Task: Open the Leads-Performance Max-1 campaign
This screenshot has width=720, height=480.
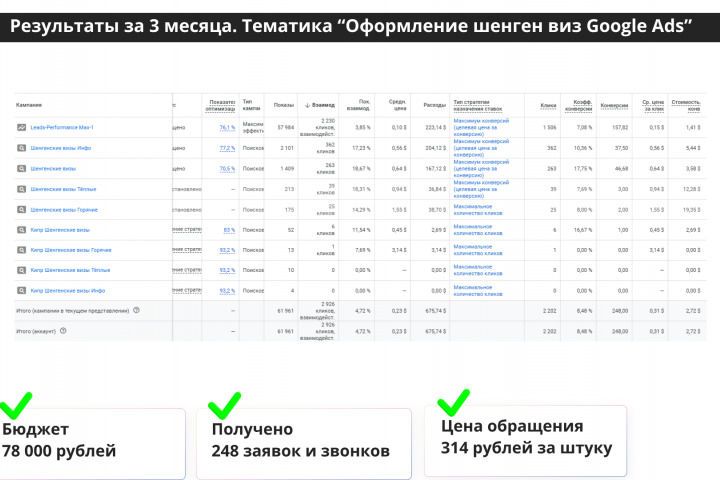Action: [62, 127]
